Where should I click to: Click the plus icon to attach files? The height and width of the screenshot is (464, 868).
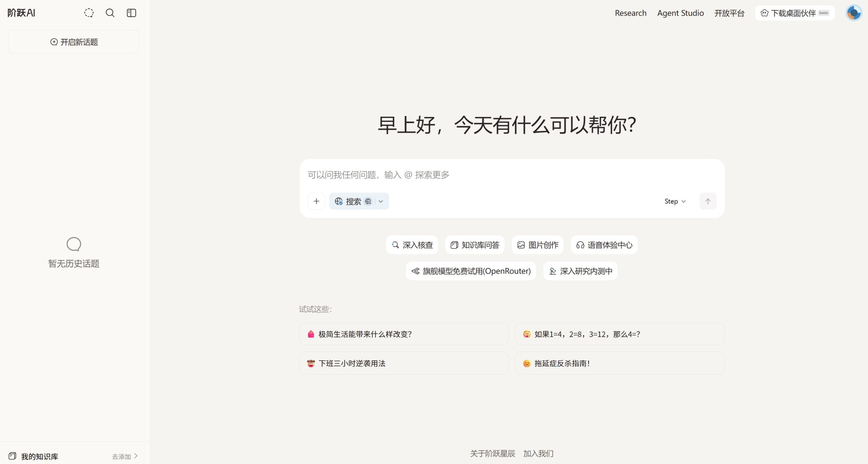pos(316,201)
